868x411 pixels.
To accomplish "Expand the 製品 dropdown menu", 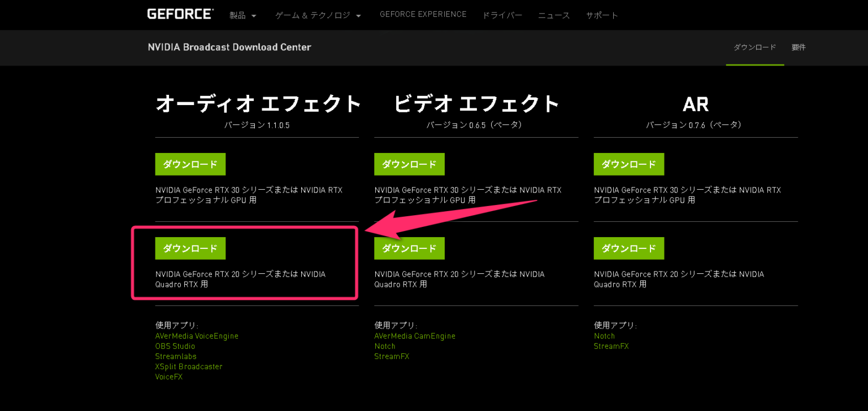I will pos(243,15).
